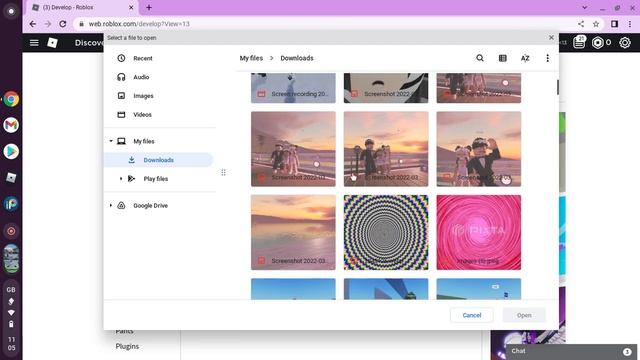Screen dimensions: 640x360
Task: Open the tab search dropdown arrow
Action: [x=585, y=7]
